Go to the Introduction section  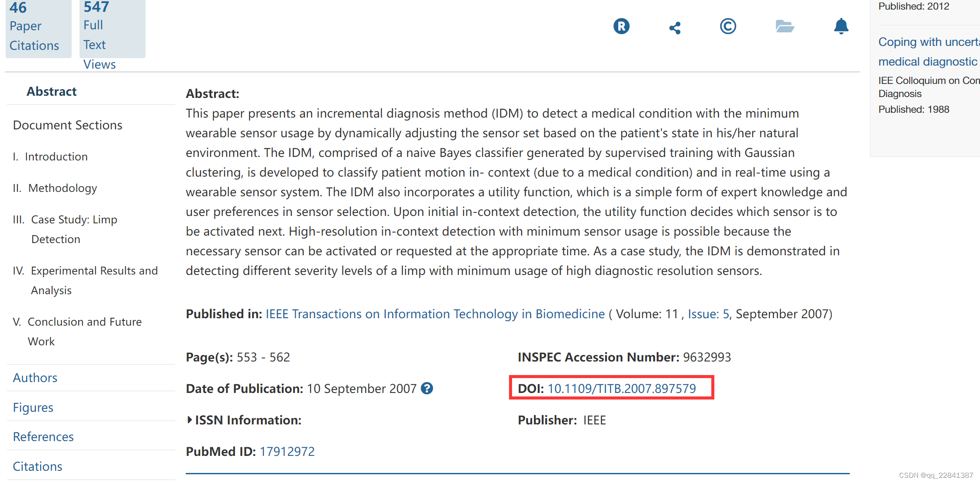coord(56,156)
